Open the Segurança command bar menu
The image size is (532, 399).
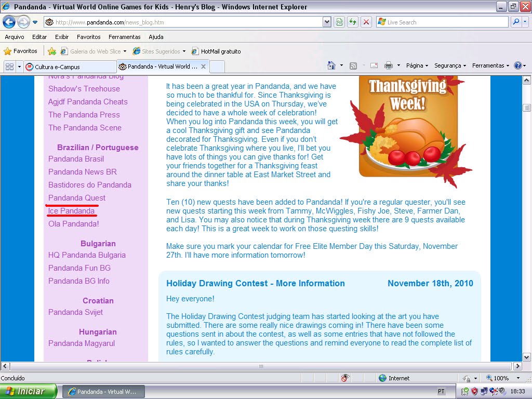point(450,65)
